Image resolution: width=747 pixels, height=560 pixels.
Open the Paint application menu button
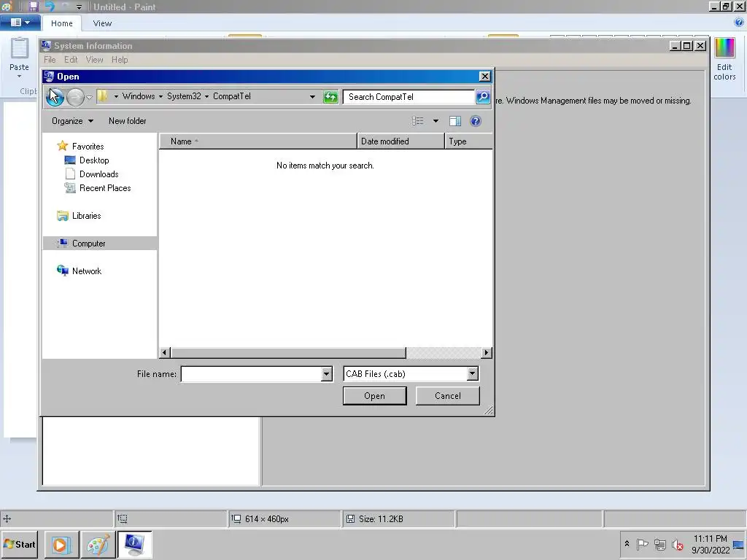20,23
